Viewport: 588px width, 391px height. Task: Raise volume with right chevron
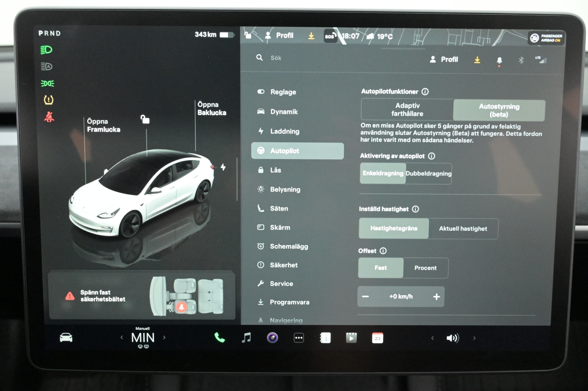[x=474, y=338]
